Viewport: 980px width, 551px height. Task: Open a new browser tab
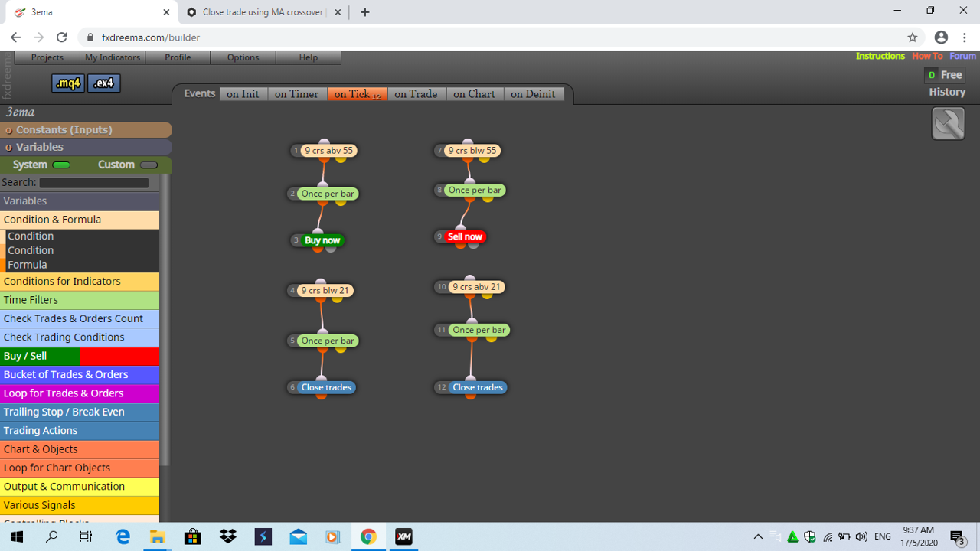click(365, 12)
